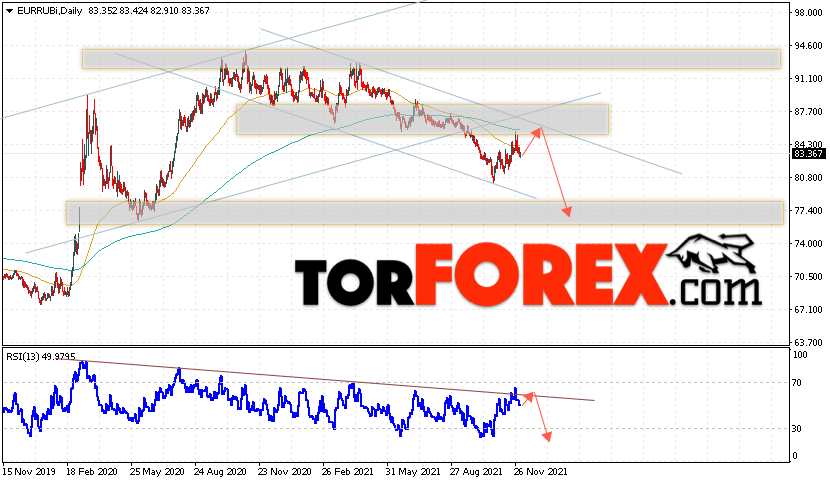Select the brown RSI descending trendline
The height and width of the screenshot is (483, 830).
pyautogui.click(x=327, y=379)
